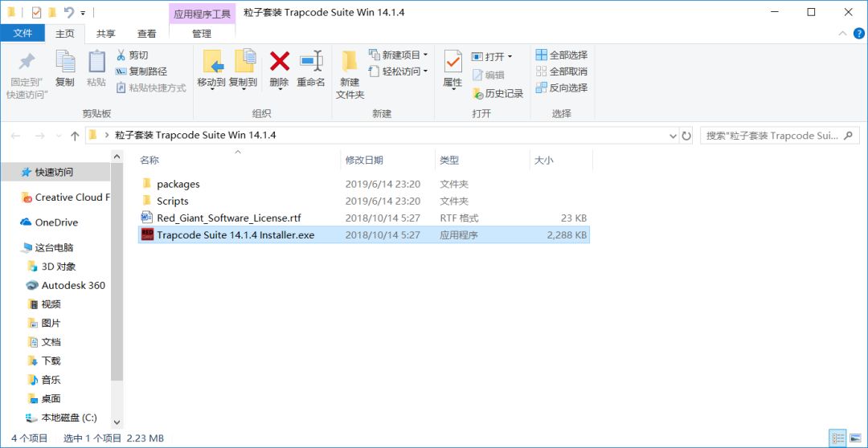Open the File (文件) tab

point(23,33)
